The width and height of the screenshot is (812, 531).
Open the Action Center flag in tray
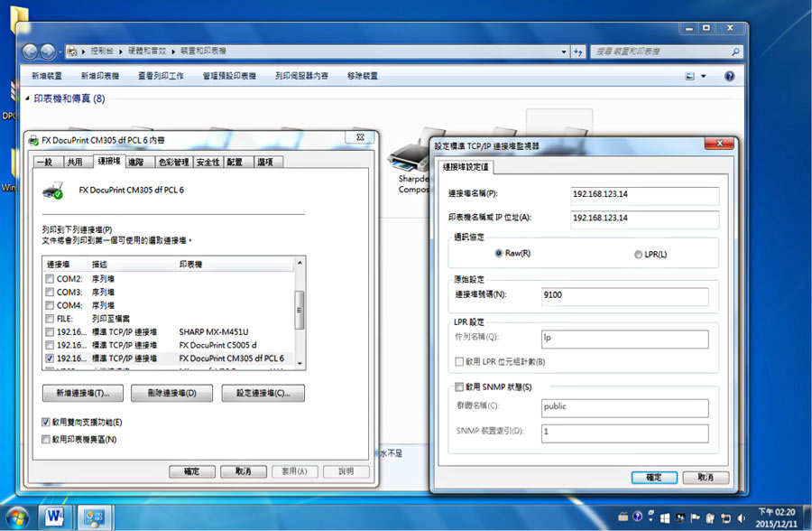695,517
